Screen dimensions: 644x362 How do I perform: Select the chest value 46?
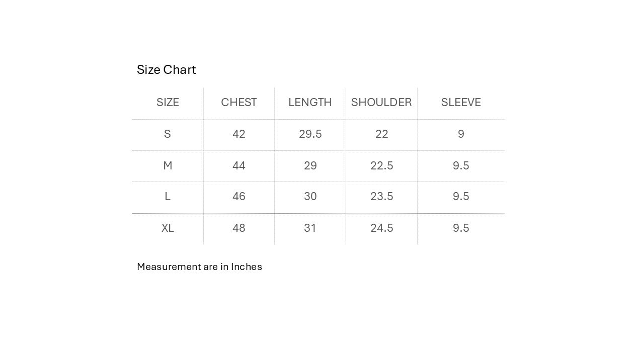pyautogui.click(x=239, y=197)
